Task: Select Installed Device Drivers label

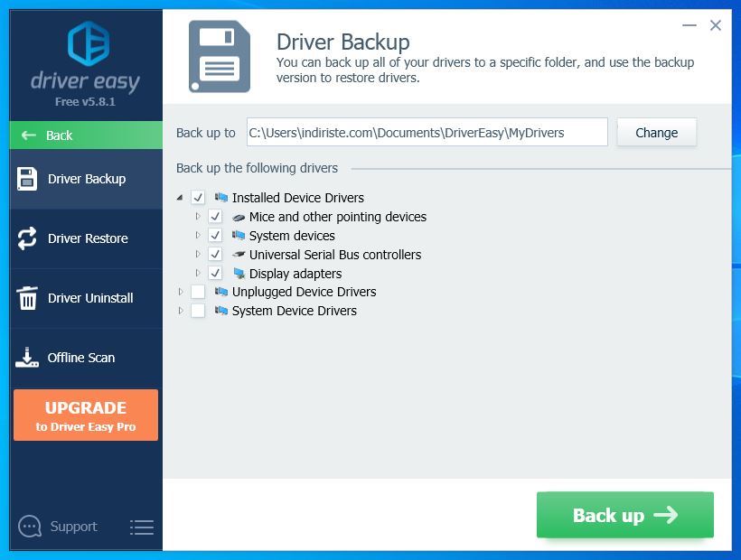Action: (297, 198)
